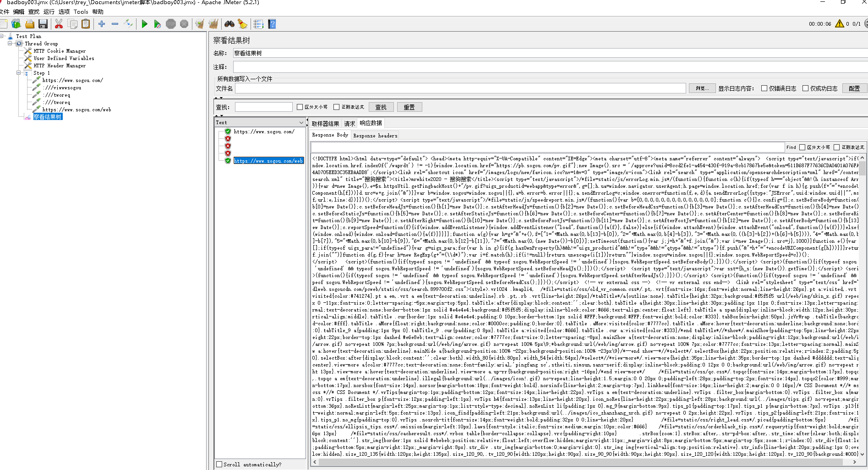This screenshot has width=868, height=470.
Task: Select HTTP Header Manager tree node
Action: tap(60, 66)
